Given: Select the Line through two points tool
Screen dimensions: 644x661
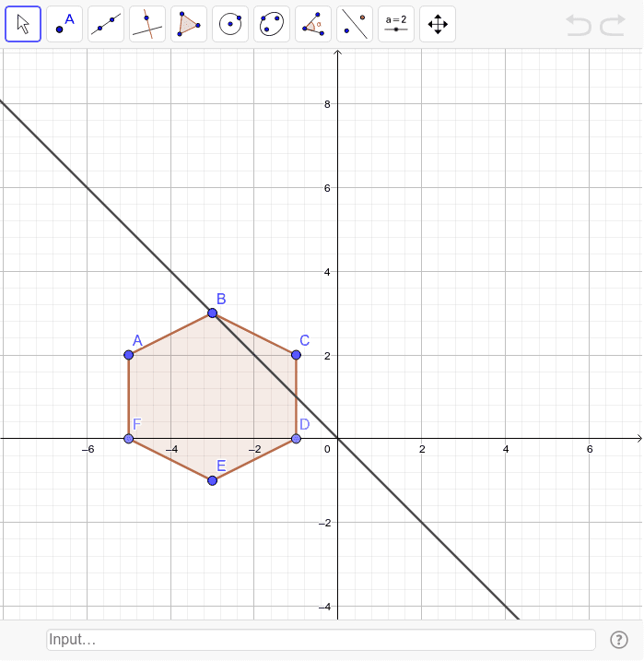Looking at the screenshot, I should click(x=106, y=24).
